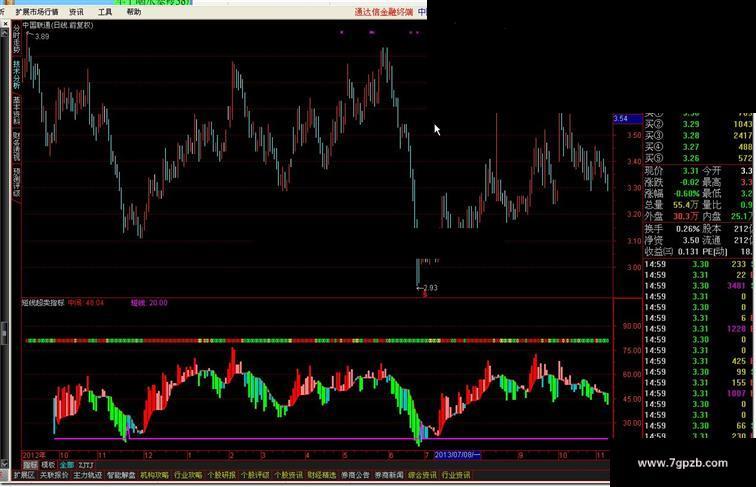The image size is (756, 487).
Task: Switch to the 基本资料 side tab
Action: point(16,110)
